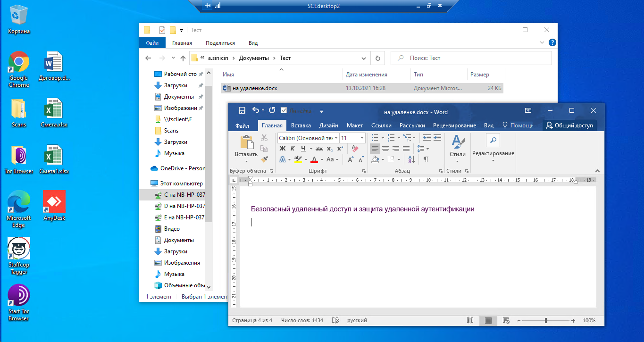Viewport: 644px width, 342px height.
Task: Click the Общий доступ share button
Action: coord(569,125)
